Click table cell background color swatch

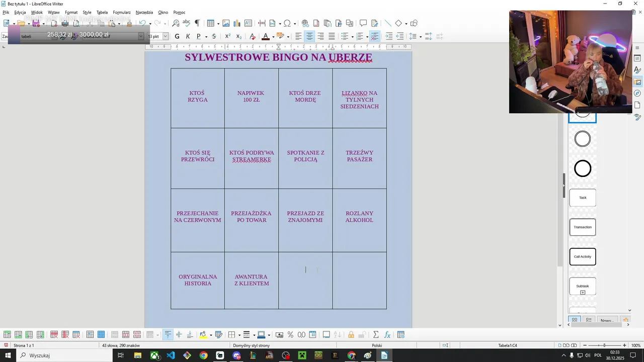point(203,334)
